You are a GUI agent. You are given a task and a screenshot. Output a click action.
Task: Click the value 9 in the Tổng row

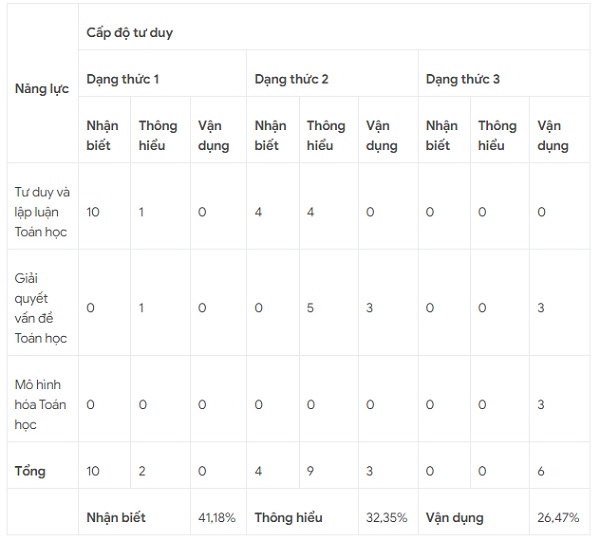click(311, 470)
